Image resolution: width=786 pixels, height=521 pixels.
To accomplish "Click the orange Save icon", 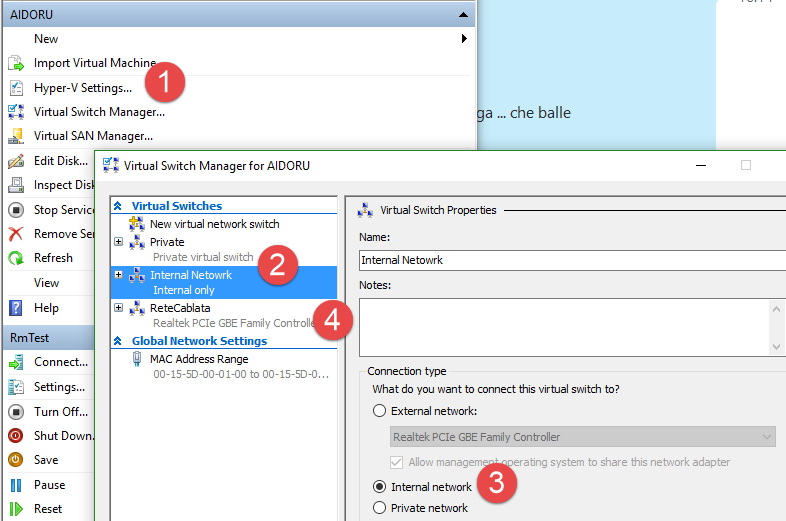I will tap(16, 460).
